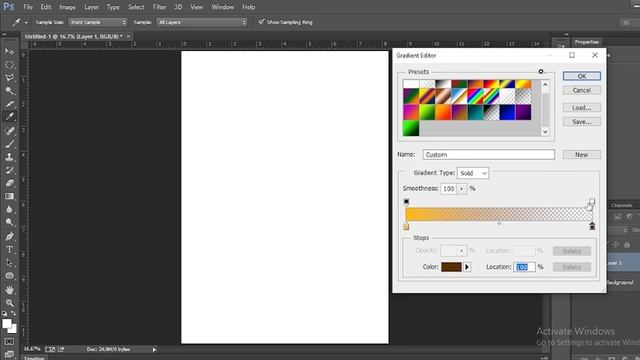Click the Save... button
This screenshot has height=360, width=640.
point(582,122)
